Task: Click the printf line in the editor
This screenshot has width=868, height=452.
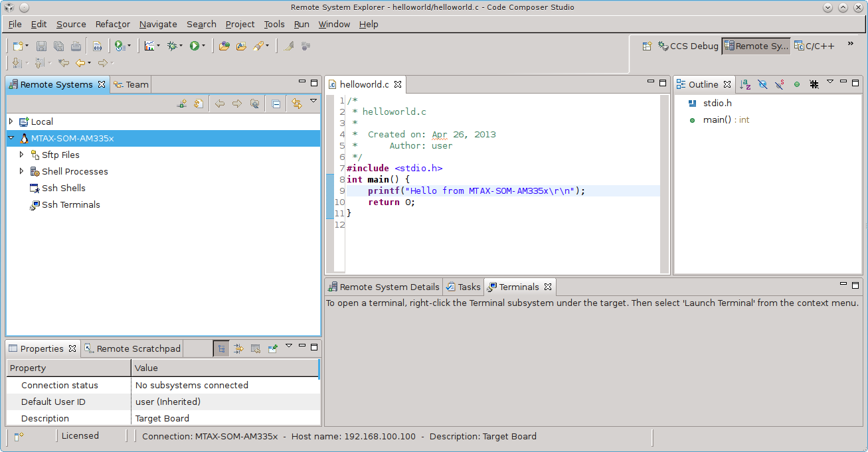Action: [502, 190]
